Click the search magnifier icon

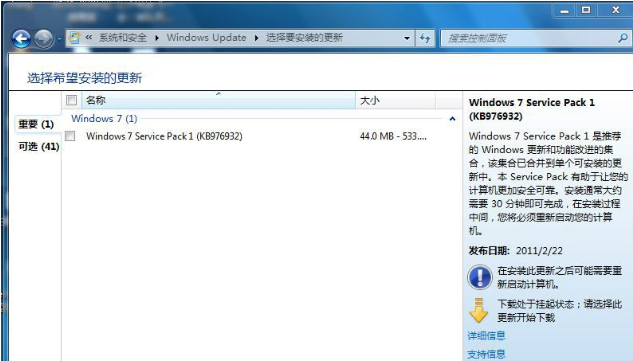[x=623, y=38]
